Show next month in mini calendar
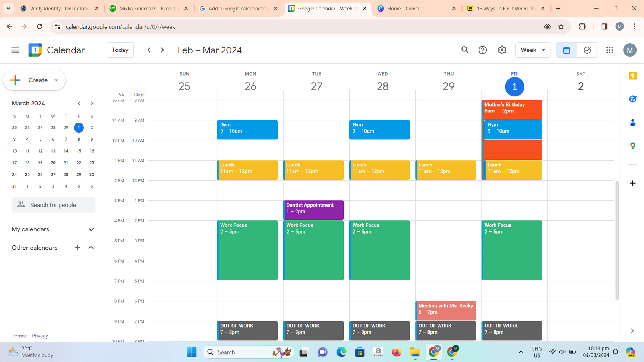The height and width of the screenshot is (362, 644). [92, 104]
